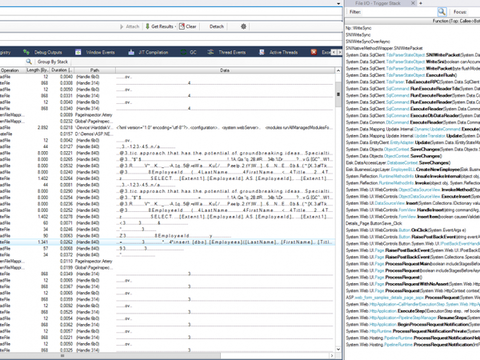480x360 pixels.
Task: Open the Debug Outputs tab
Action: pos(43,52)
